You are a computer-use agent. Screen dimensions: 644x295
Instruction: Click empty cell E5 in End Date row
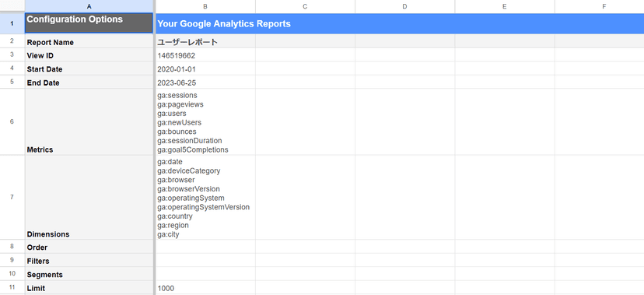pos(505,82)
